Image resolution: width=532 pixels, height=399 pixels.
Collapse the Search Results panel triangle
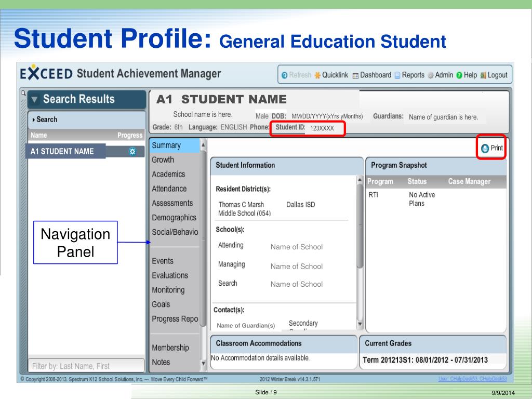click(x=34, y=100)
